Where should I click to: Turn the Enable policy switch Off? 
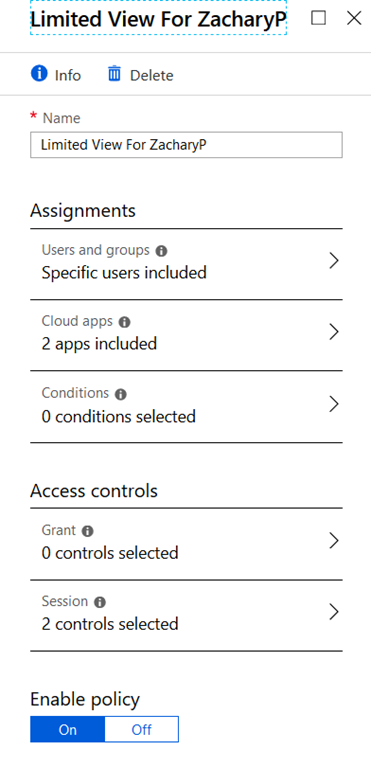[x=142, y=729]
